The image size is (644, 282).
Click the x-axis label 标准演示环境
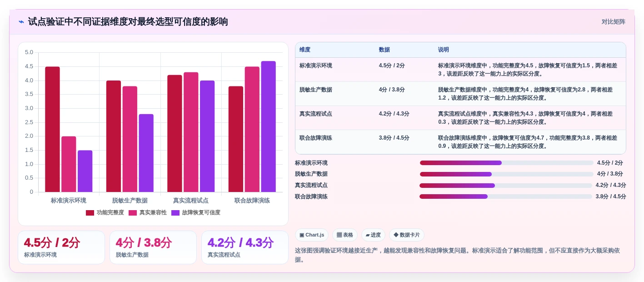coord(69,201)
